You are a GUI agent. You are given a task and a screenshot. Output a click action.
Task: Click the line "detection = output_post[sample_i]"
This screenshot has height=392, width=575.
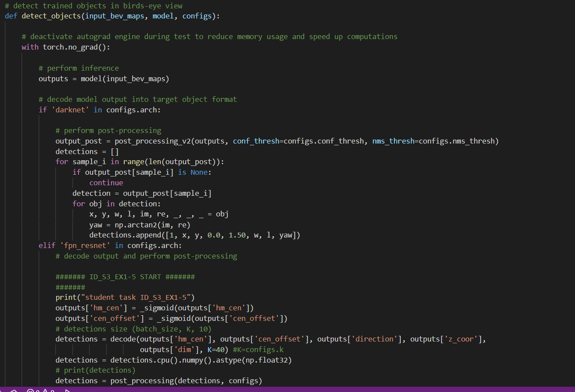(x=142, y=193)
